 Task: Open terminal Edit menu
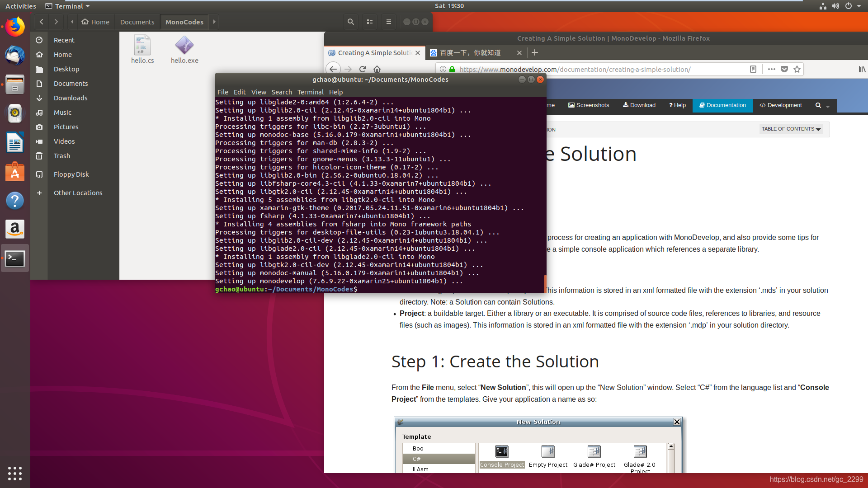tap(239, 92)
